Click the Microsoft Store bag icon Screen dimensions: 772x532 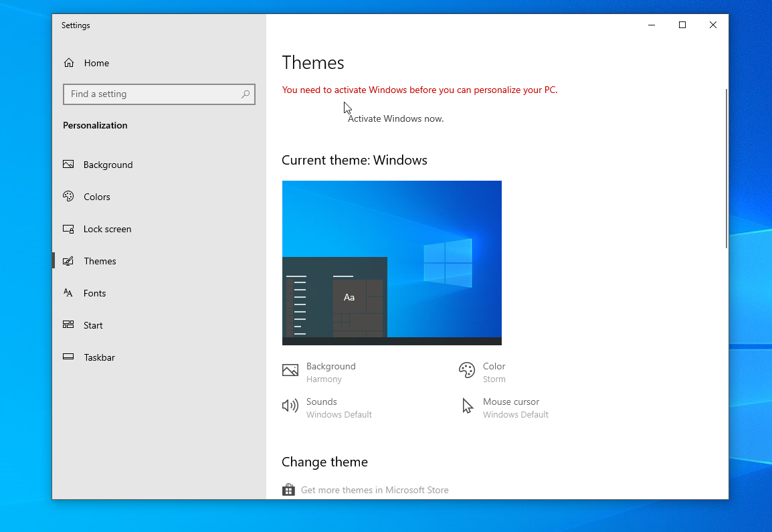coord(288,490)
